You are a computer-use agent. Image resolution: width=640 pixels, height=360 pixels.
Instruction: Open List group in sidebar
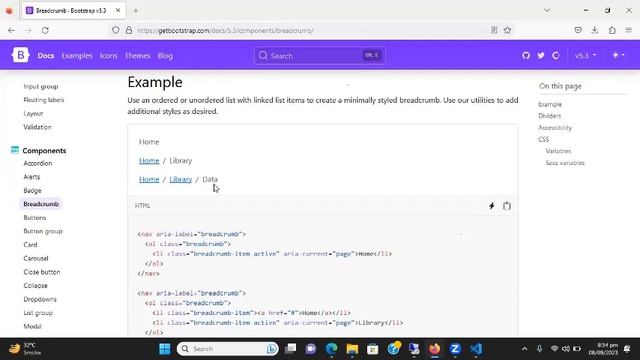tap(38, 313)
